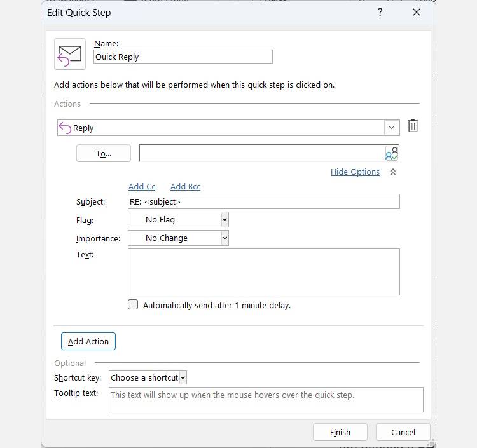477x448 pixels.
Task: Click the double-chevron collapse options icon
Action: coord(393,172)
